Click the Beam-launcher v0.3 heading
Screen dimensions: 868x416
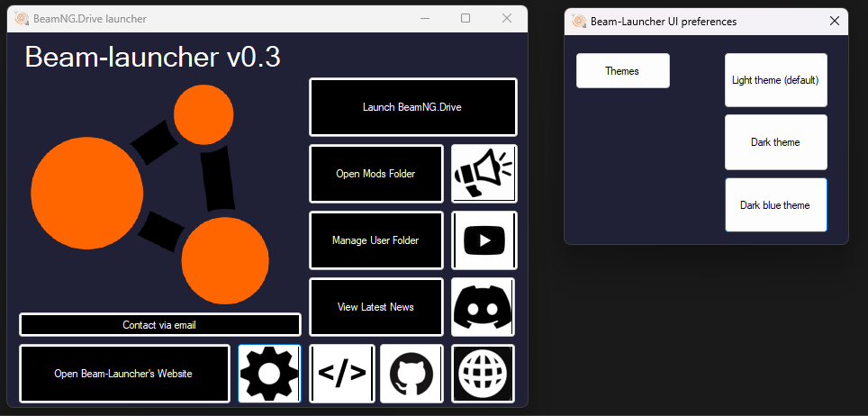[x=153, y=58]
